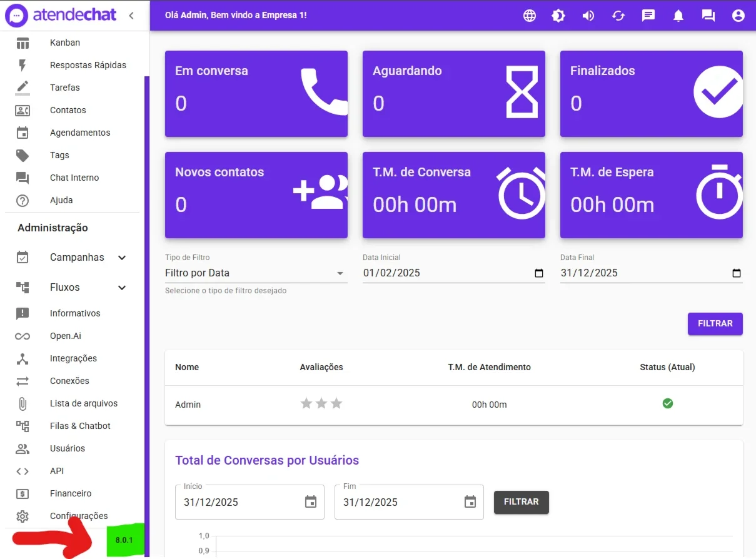Open the notifications bell
Viewport: 756px width, 559px height.
point(678,16)
